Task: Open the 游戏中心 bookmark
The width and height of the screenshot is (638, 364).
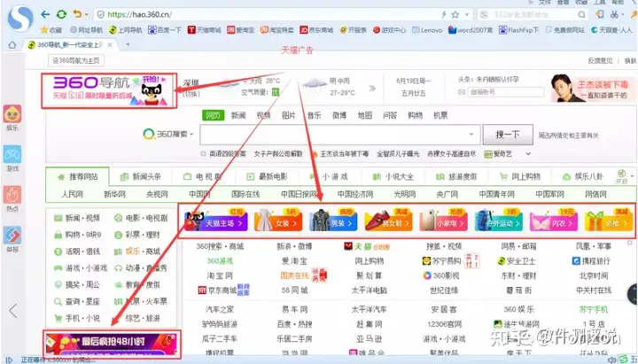Action: click(x=389, y=30)
